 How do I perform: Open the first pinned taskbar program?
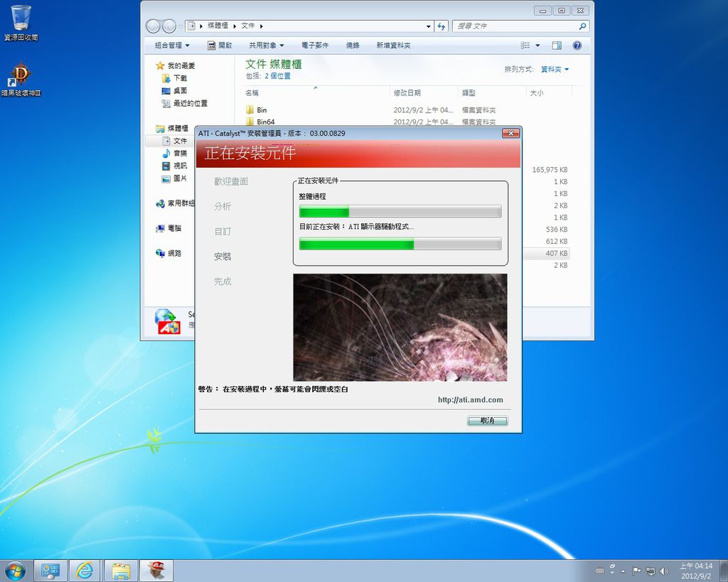click(x=50, y=571)
